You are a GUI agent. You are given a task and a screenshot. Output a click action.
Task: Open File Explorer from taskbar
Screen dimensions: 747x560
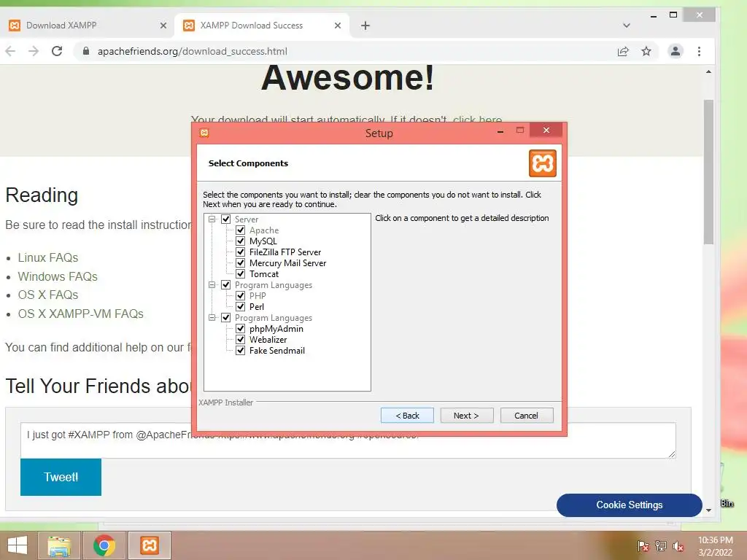coord(59,545)
